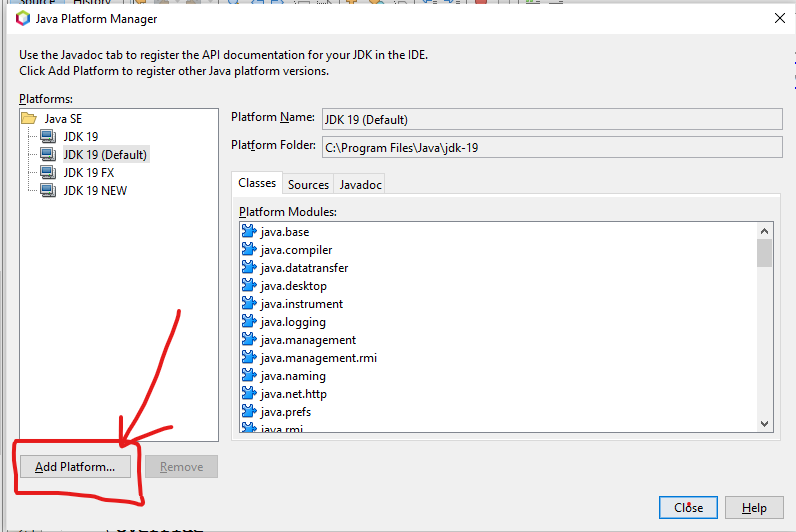Select JDK 19 platform in tree

[81, 137]
